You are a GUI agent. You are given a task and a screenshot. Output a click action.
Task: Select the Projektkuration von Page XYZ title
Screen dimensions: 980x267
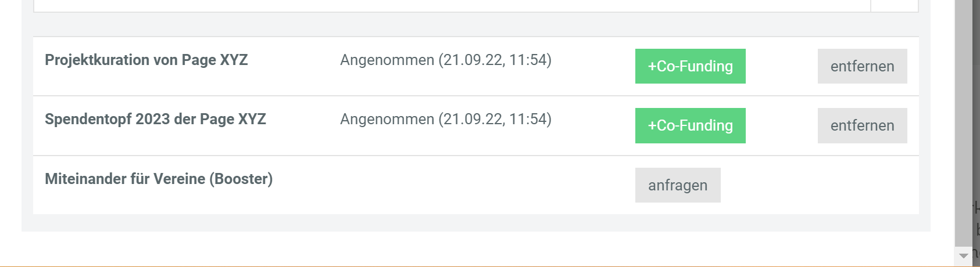pos(146,60)
